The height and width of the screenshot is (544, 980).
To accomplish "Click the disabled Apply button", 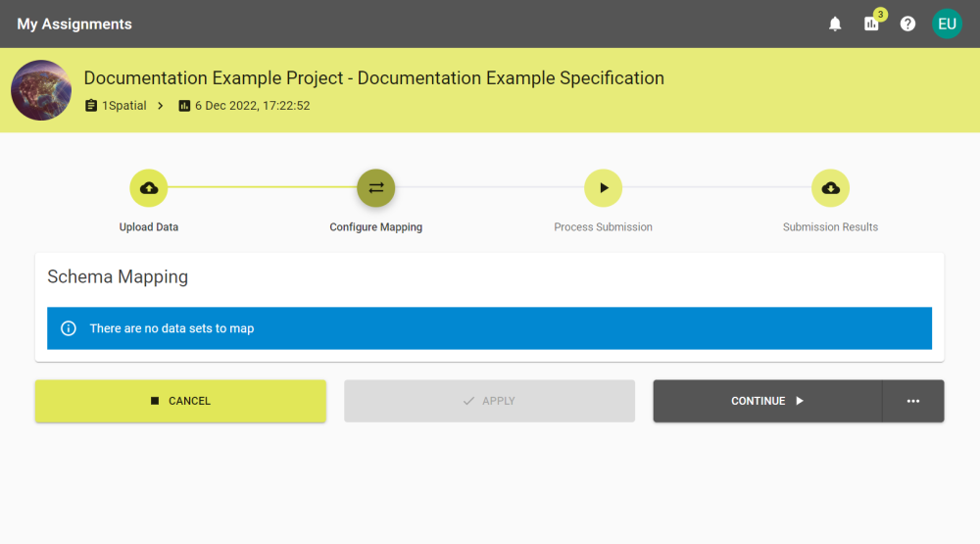I will tap(489, 401).
